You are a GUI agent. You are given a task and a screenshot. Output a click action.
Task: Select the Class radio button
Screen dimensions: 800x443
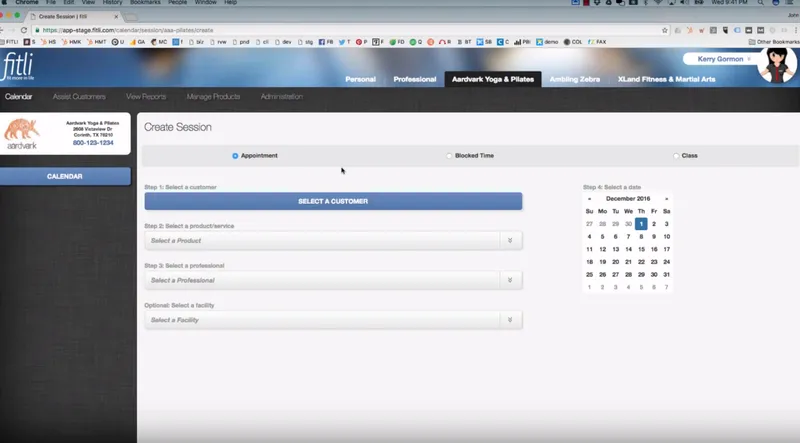tap(676, 156)
